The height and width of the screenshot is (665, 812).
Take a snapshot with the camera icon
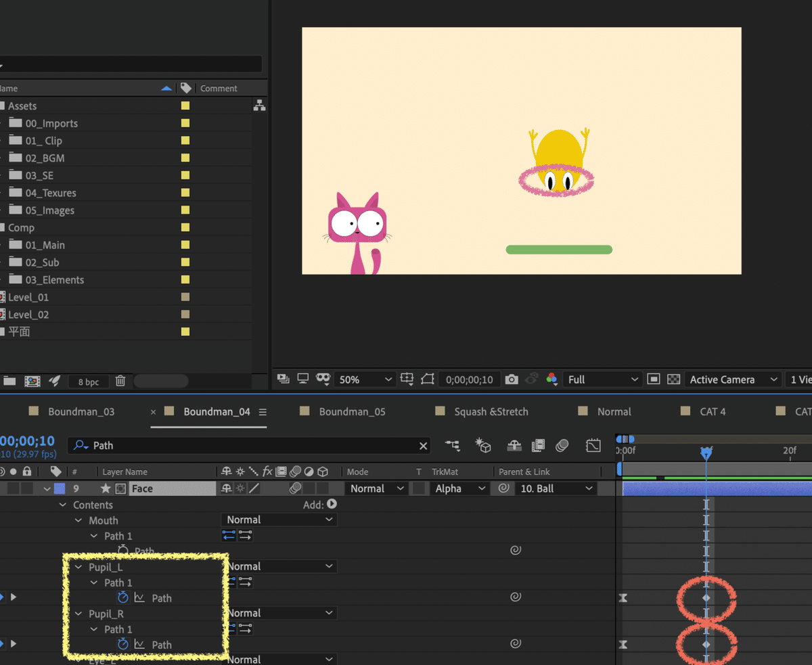click(512, 380)
